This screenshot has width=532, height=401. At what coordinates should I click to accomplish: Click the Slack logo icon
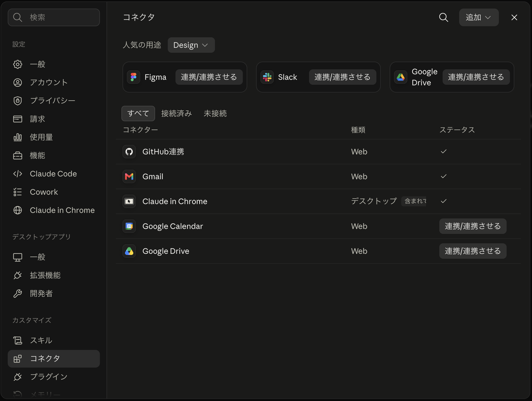(x=267, y=77)
